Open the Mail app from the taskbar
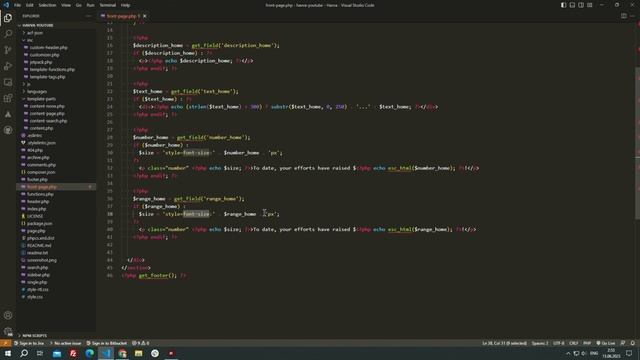 click(x=57, y=353)
